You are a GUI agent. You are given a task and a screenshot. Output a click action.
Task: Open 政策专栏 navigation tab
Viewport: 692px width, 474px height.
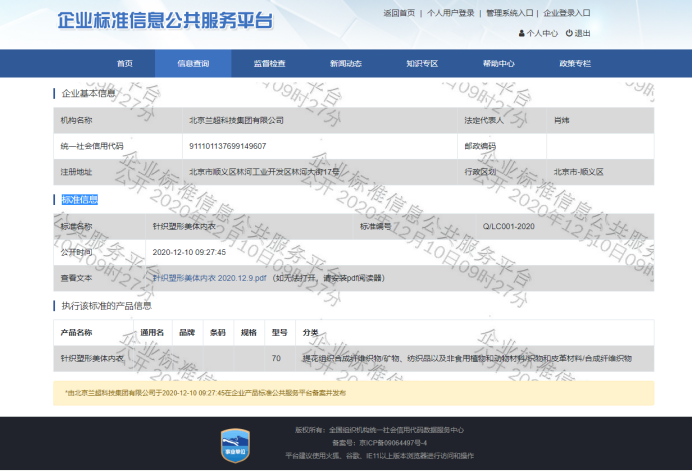pyautogui.click(x=575, y=64)
